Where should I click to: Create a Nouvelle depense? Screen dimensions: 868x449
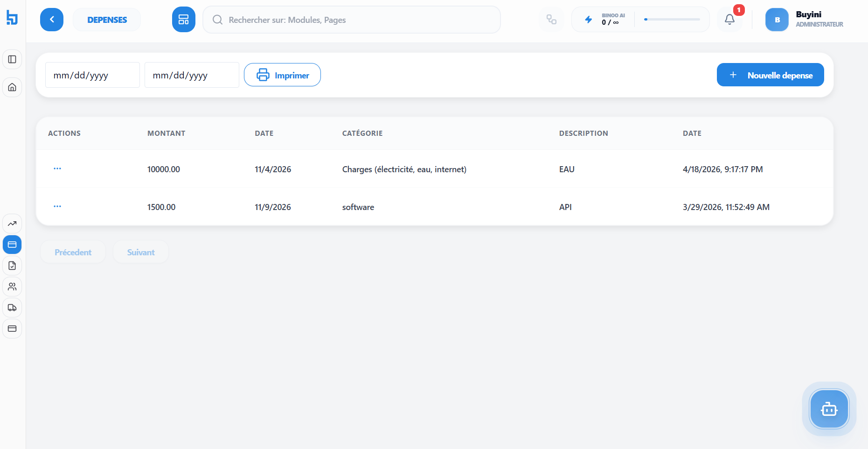[x=770, y=75]
